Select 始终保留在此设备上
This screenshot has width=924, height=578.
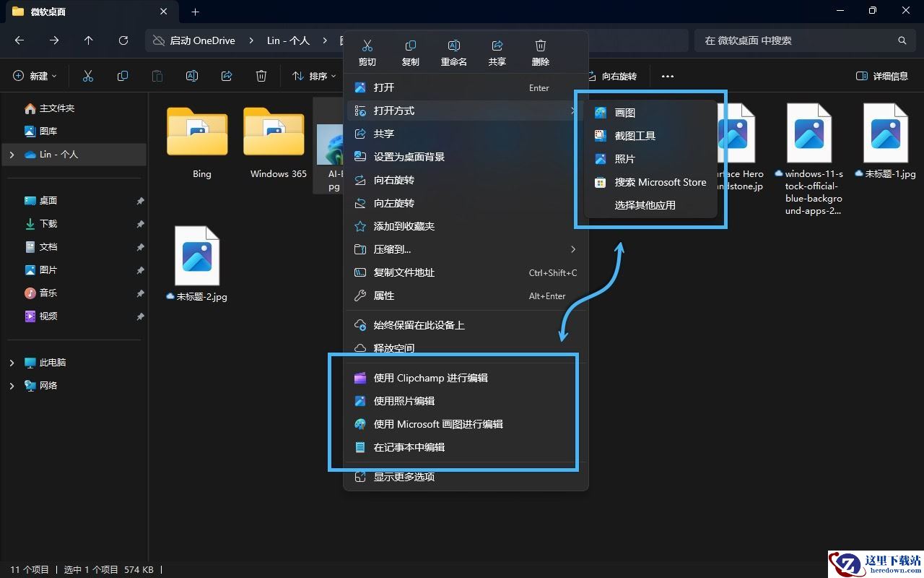click(466, 325)
